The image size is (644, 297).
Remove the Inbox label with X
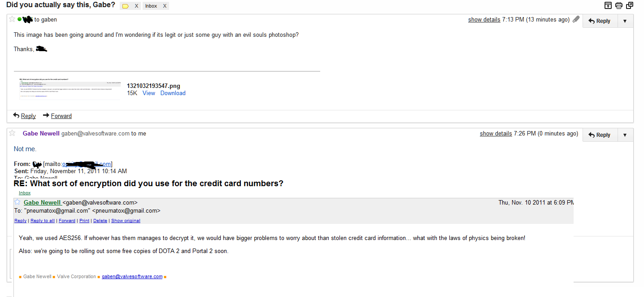pyautogui.click(x=165, y=6)
